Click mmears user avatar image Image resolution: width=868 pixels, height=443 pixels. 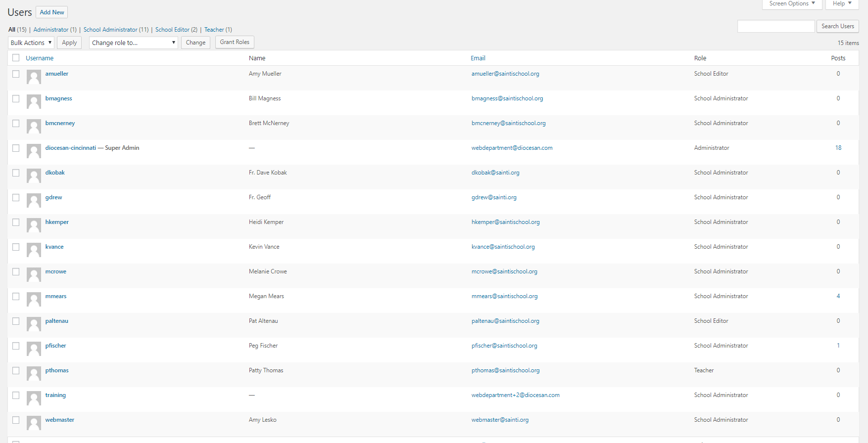(x=34, y=299)
